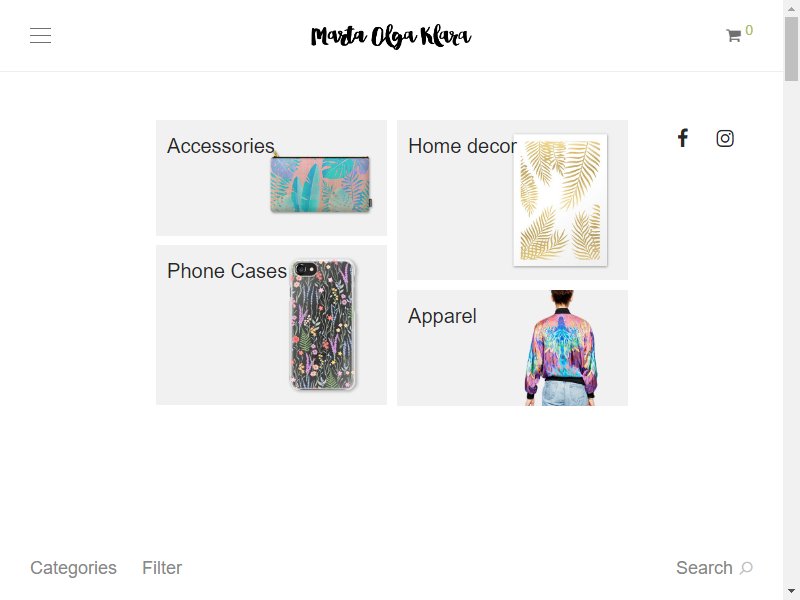
Task: Open the hamburger menu icon
Action: [x=40, y=36]
